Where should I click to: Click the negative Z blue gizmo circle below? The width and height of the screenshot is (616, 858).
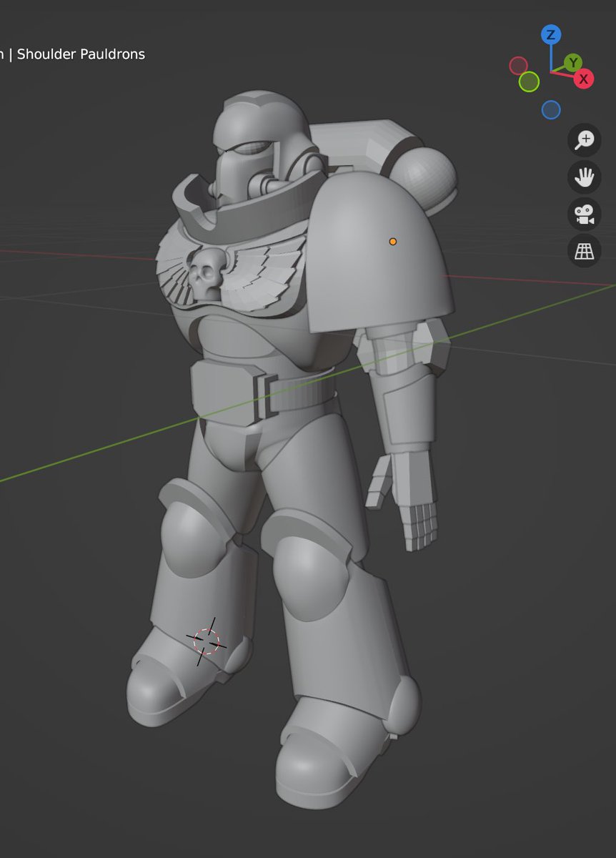point(551,109)
